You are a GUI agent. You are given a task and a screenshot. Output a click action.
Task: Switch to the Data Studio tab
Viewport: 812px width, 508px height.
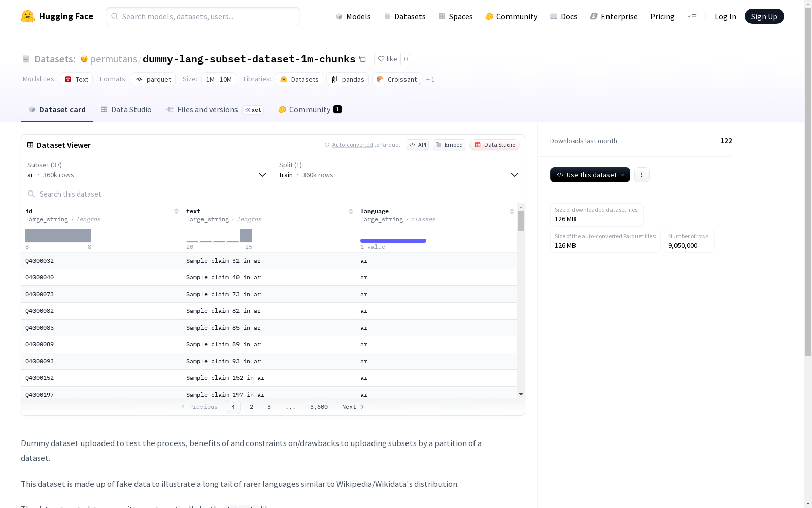(x=126, y=109)
